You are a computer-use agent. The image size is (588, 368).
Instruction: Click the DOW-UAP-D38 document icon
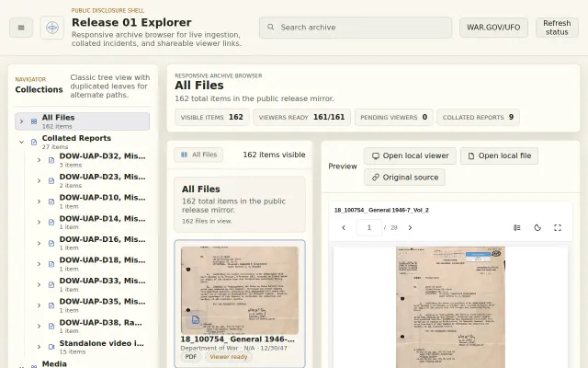(51, 326)
